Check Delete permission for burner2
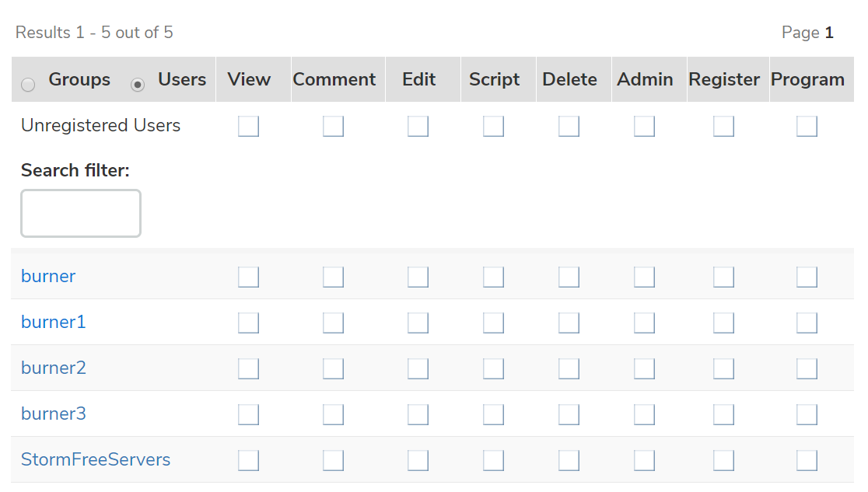 tap(569, 368)
